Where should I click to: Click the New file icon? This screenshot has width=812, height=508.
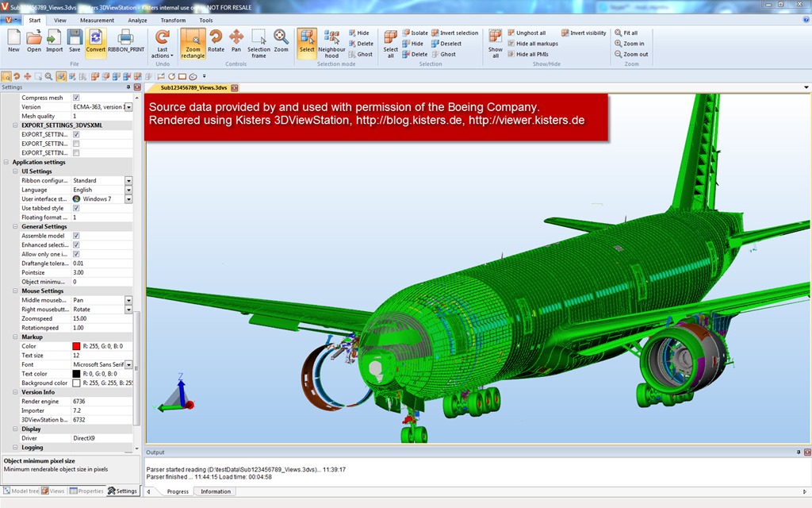pos(13,41)
